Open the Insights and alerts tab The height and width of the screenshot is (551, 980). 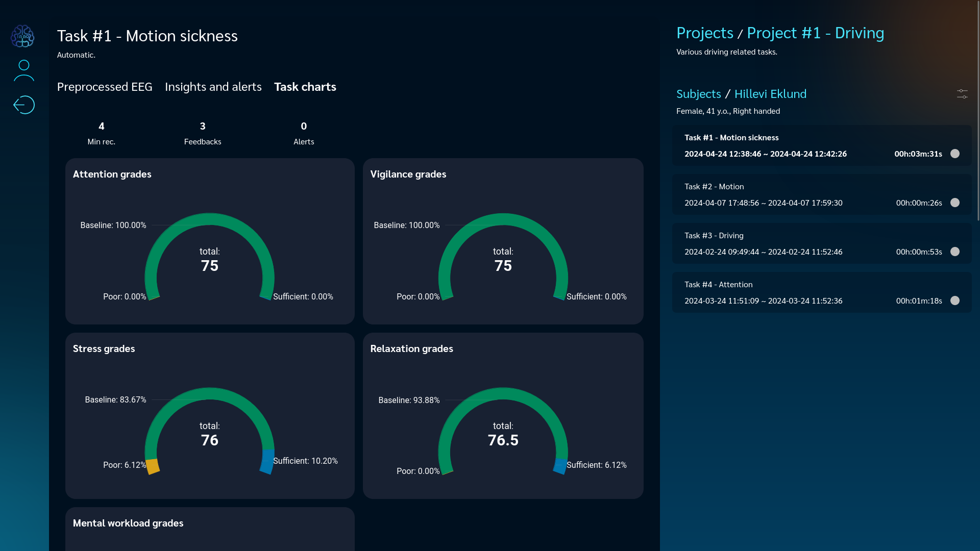pyautogui.click(x=213, y=87)
